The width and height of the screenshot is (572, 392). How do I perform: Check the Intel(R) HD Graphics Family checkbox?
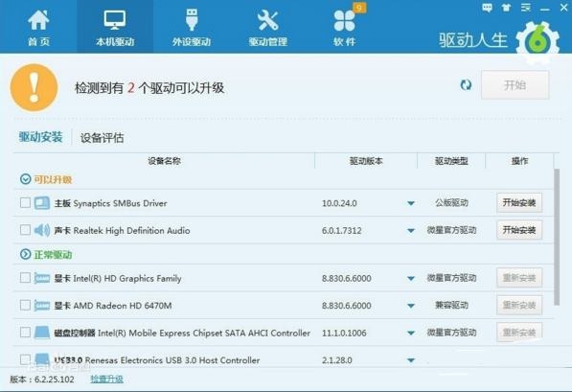point(25,278)
